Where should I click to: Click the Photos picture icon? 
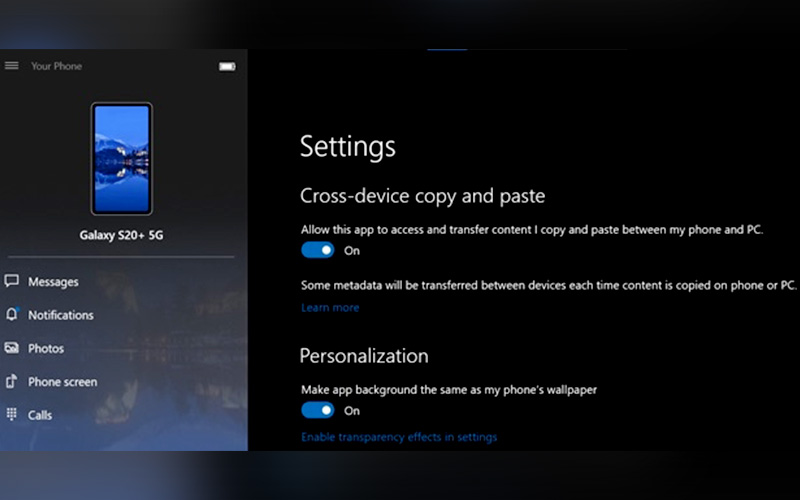click(12, 348)
